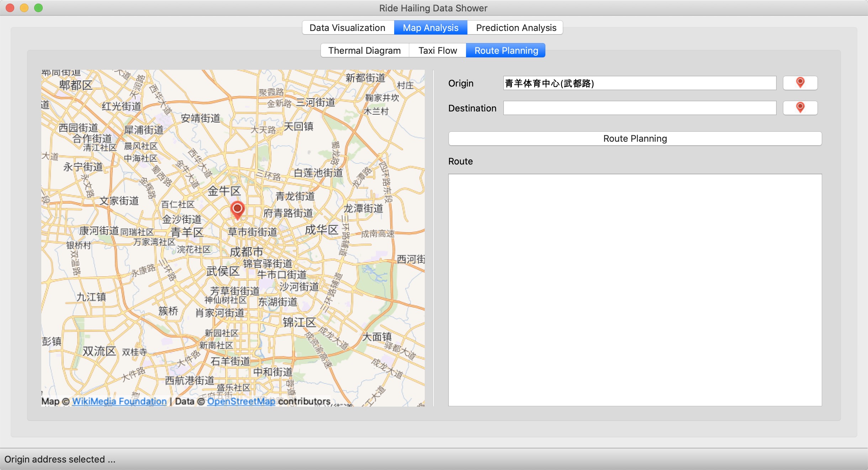The height and width of the screenshot is (470, 868).
Task: Click the 成华区 district on the map
Action: coord(322,230)
